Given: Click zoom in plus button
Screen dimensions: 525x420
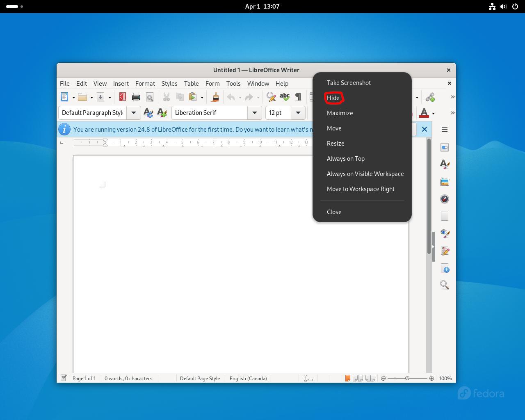Looking at the screenshot, I should click(x=431, y=378).
